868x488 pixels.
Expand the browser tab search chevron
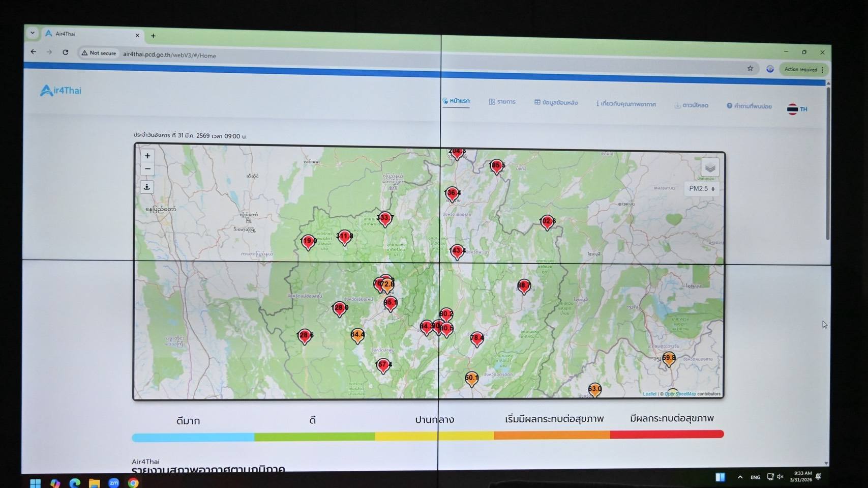coord(33,33)
